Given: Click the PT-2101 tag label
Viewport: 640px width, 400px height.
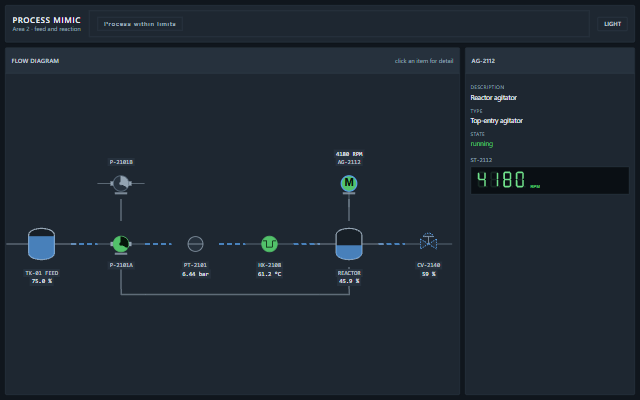Looking at the screenshot, I should point(195,265).
